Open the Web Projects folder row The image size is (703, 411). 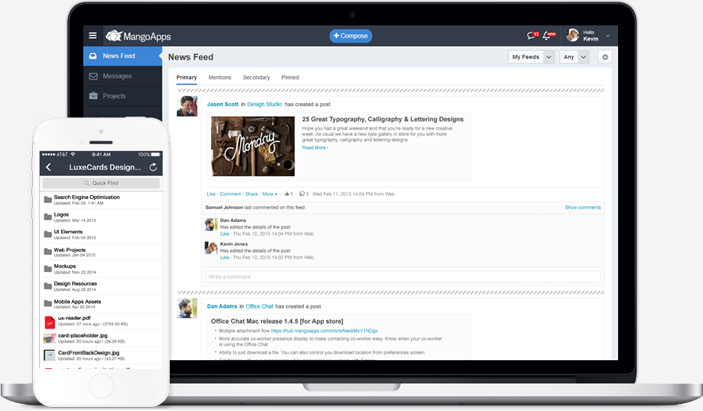click(x=101, y=252)
